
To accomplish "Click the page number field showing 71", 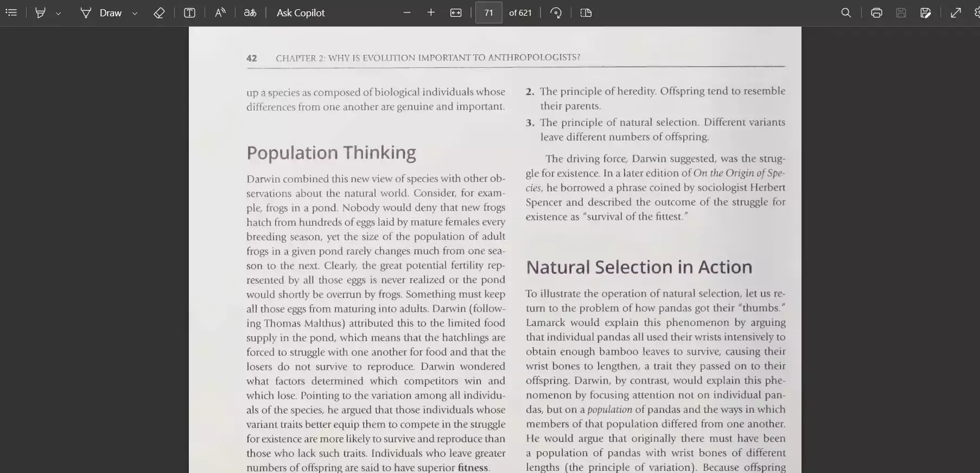I will (488, 12).
